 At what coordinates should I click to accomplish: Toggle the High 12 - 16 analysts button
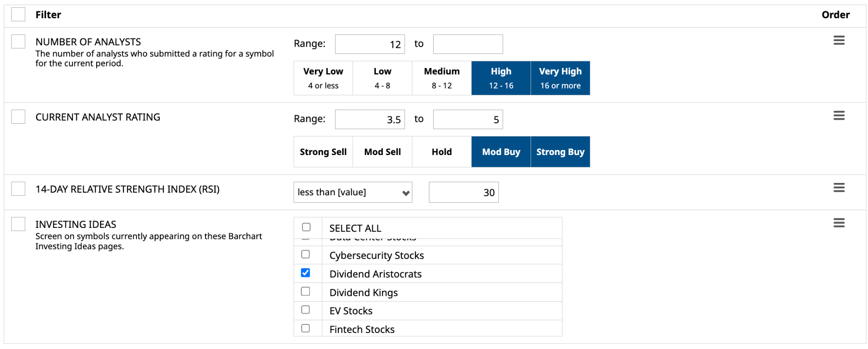coord(501,78)
